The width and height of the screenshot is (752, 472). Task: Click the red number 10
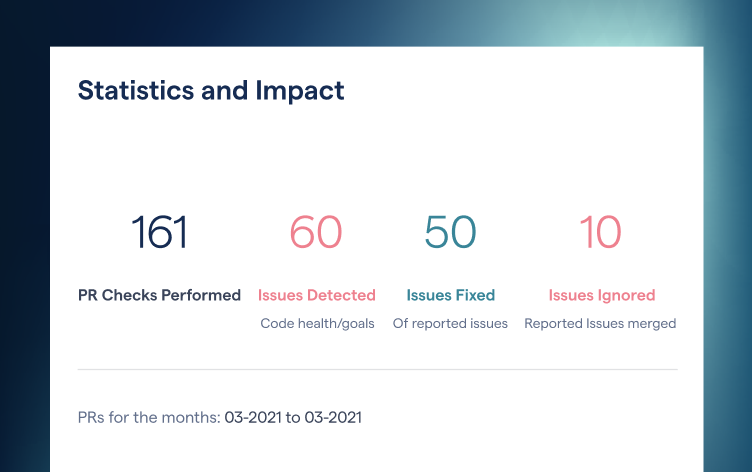pos(600,233)
